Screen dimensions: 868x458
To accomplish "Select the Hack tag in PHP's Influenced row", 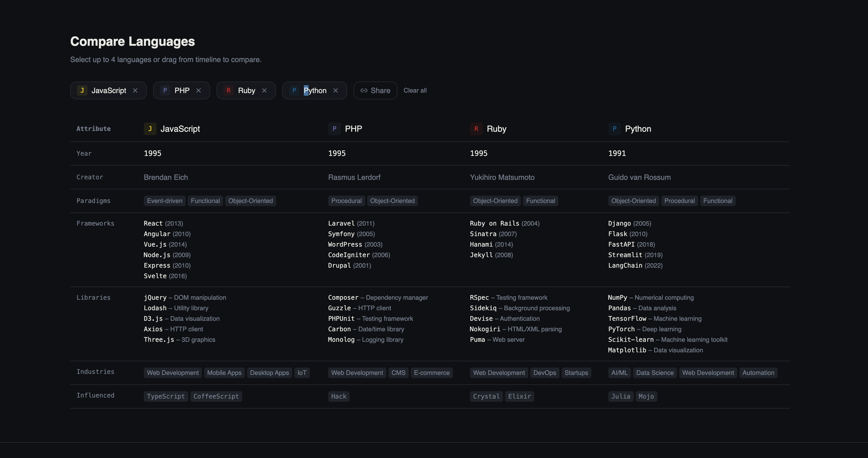I will click(339, 396).
